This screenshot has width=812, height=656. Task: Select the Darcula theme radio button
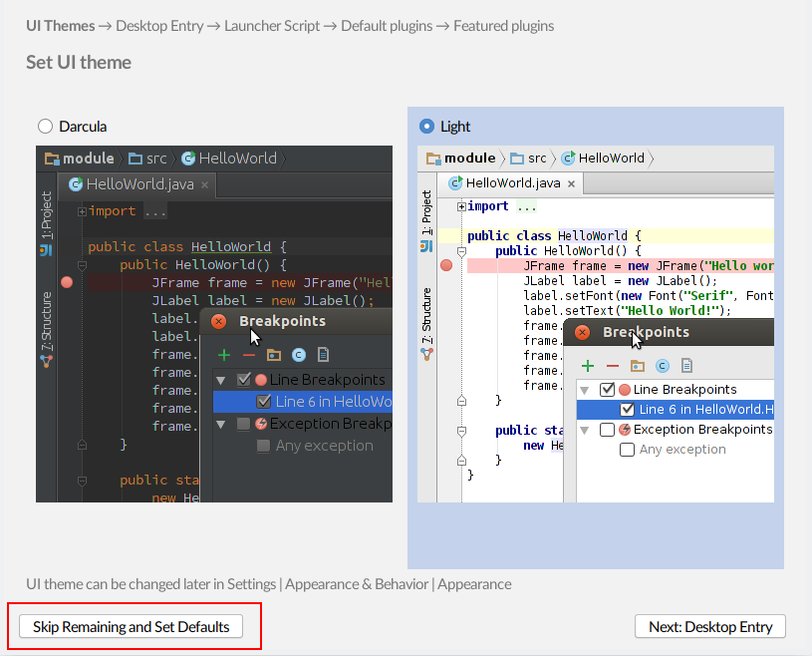coord(45,127)
